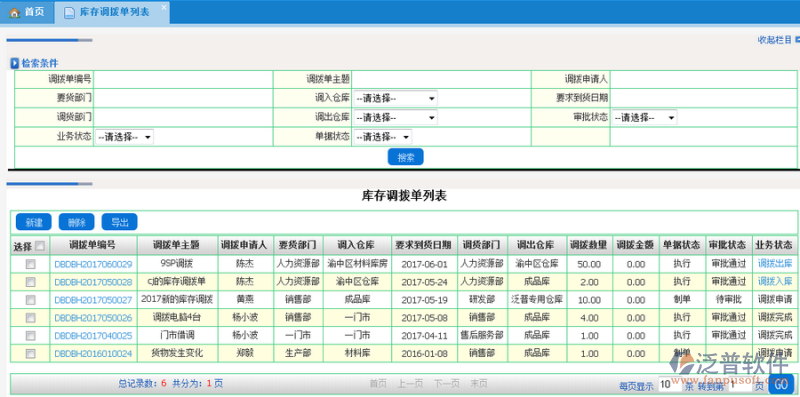Open order DBDBH2017060029 link
The image size is (800, 397).
[x=93, y=264]
